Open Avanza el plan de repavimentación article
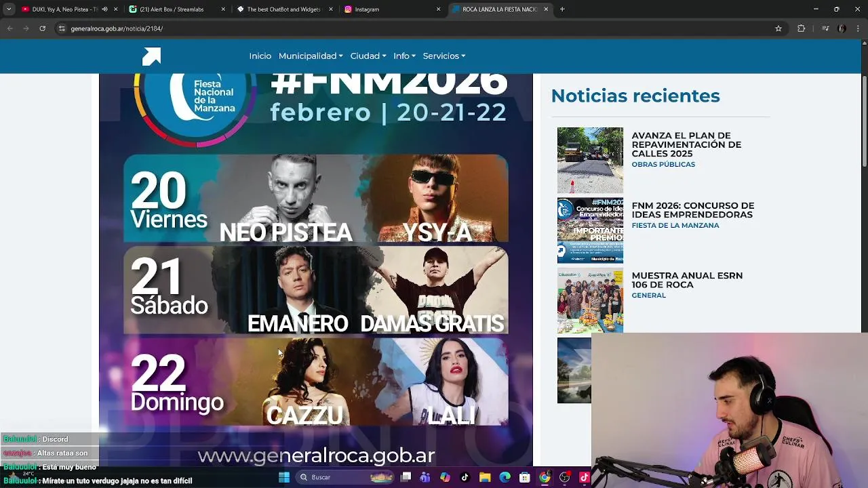This screenshot has width=868, height=488. [686, 144]
